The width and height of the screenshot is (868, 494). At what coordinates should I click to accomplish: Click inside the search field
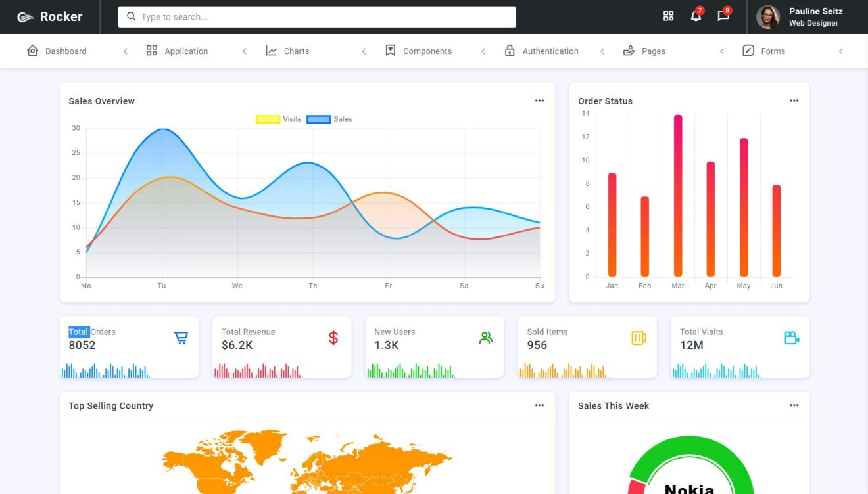click(316, 16)
